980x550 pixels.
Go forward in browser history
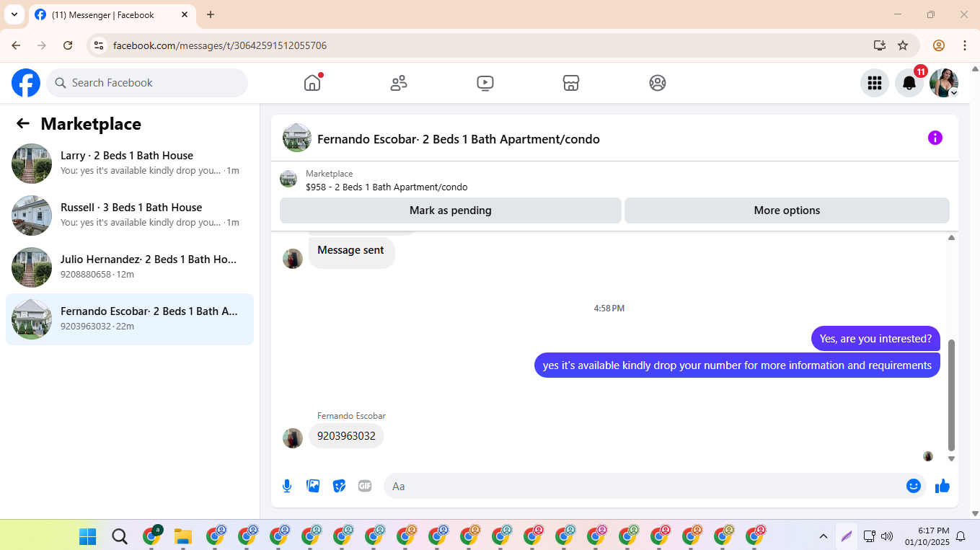coord(42,45)
